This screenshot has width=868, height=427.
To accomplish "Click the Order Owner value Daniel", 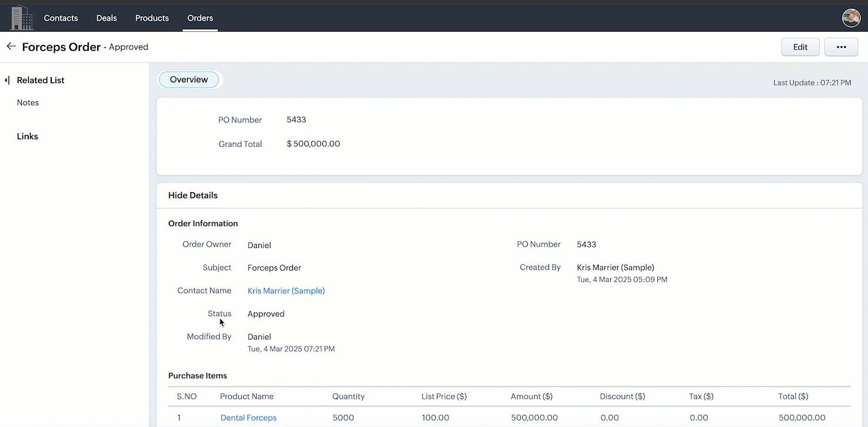I will click(259, 245).
